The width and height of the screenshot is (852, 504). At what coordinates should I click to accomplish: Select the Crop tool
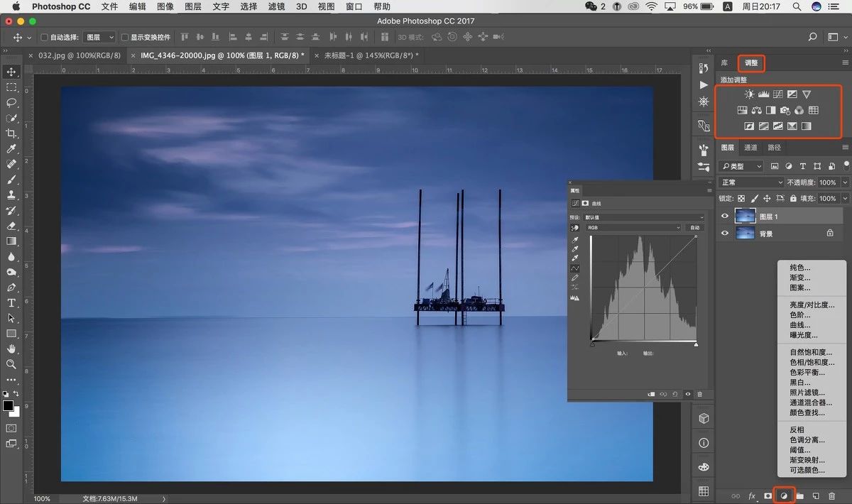pyautogui.click(x=11, y=133)
